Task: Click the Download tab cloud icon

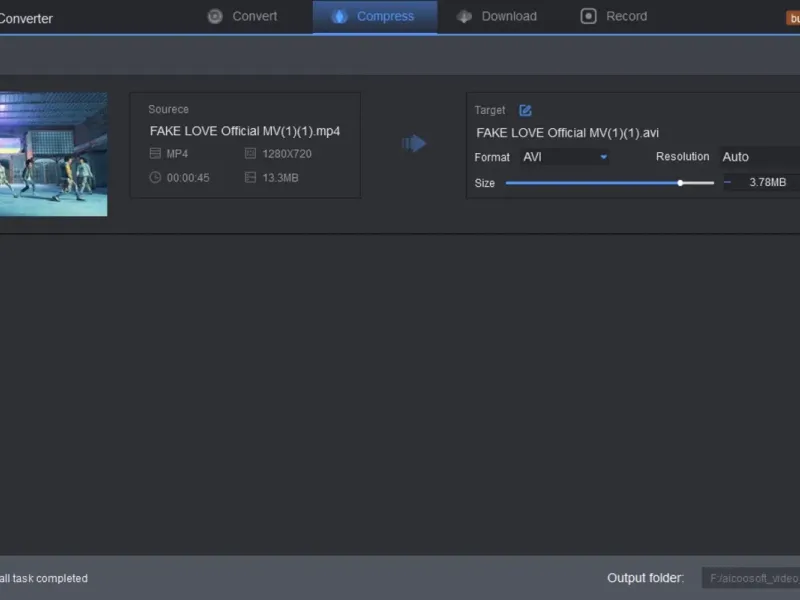Action: pyautogui.click(x=464, y=17)
